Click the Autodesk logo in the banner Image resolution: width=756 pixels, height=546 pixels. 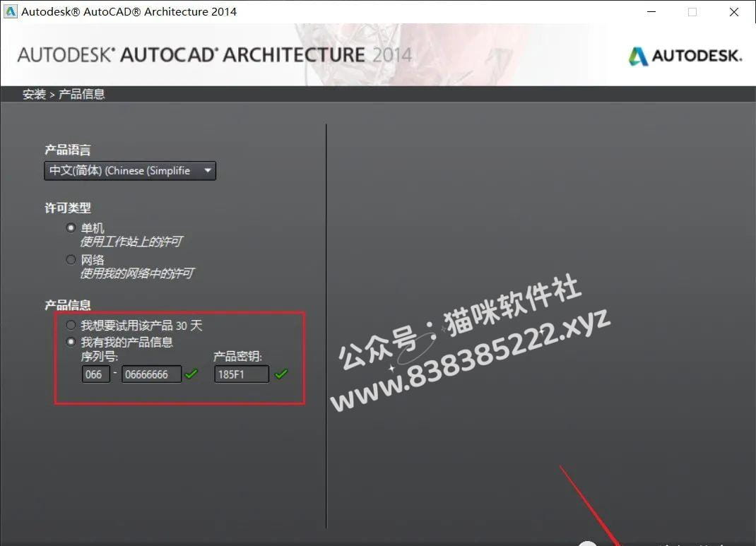(x=685, y=56)
